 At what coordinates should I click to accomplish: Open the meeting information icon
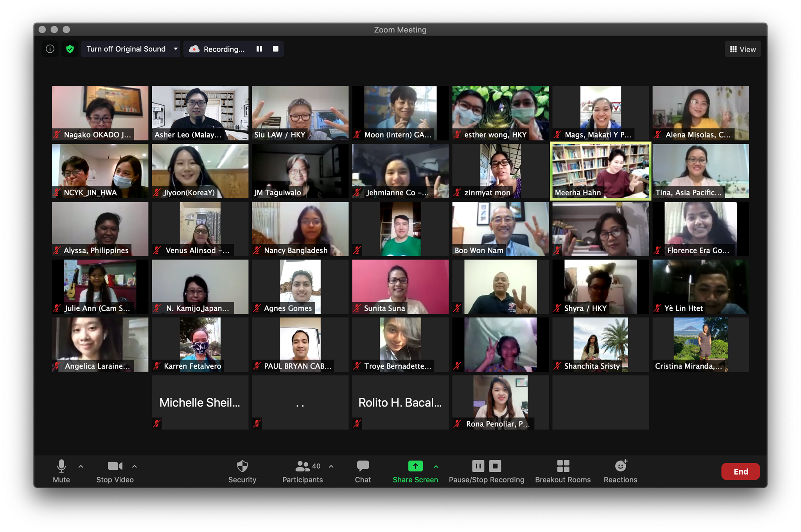coord(50,49)
